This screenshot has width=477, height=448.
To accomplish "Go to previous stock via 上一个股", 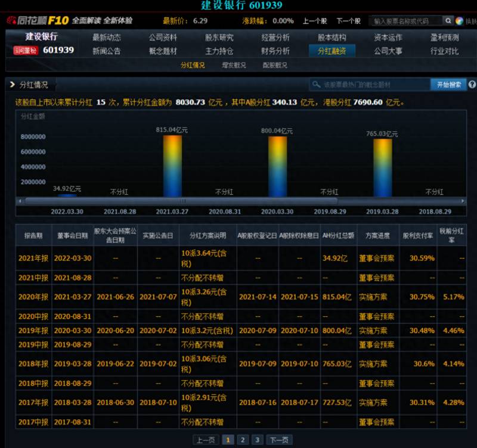I will tap(315, 21).
